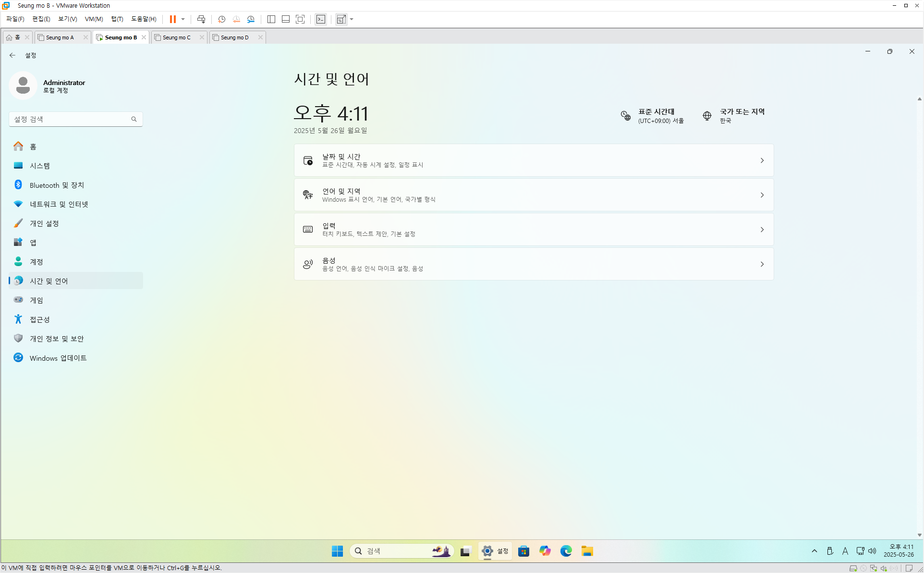Image resolution: width=924 pixels, height=573 pixels.
Task: Open the VM(M) menu
Action: [94, 19]
